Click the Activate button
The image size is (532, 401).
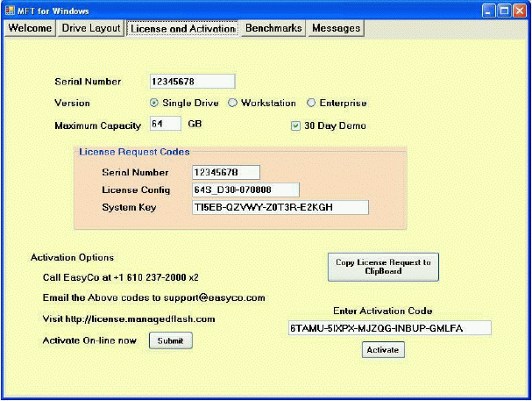tap(383, 350)
